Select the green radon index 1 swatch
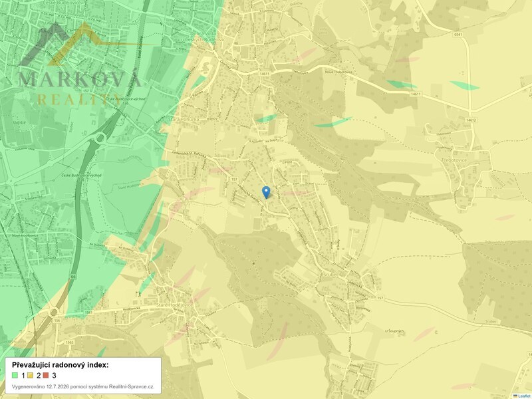 pyautogui.click(x=15, y=375)
